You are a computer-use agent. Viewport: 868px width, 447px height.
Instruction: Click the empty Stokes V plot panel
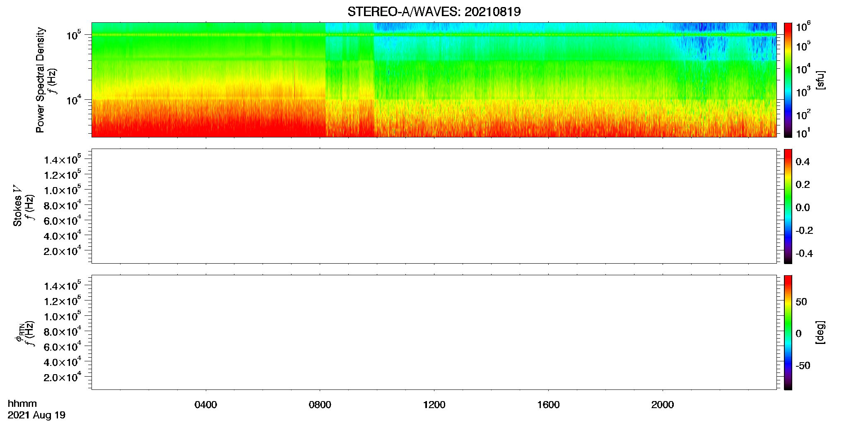point(434,206)
